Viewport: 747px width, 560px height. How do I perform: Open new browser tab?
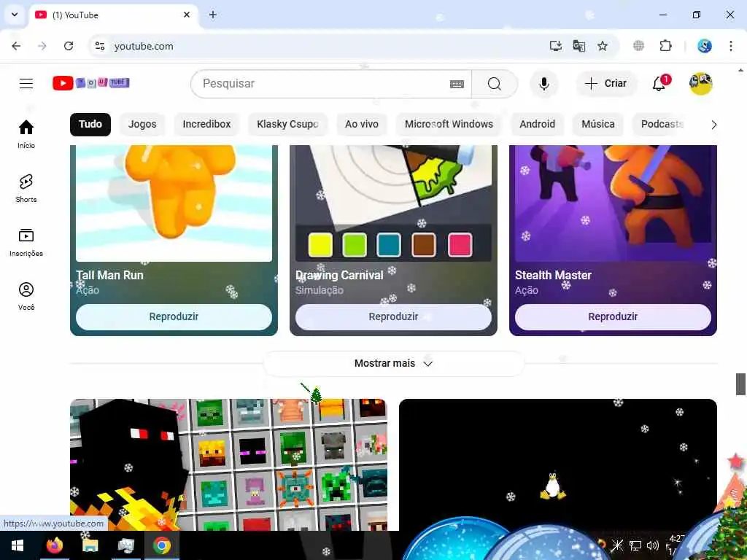213,15
